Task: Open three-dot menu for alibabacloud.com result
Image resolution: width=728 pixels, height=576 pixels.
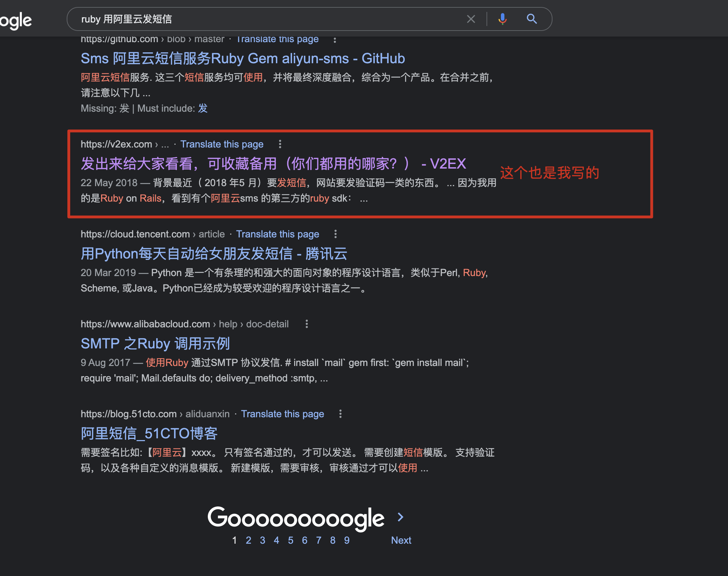Action: (x=306, y=324)
